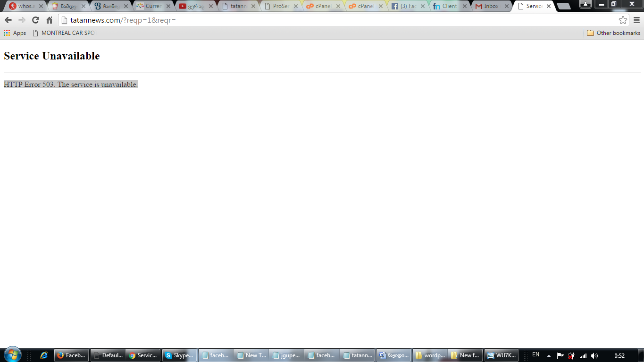644x362 pixels.
Task: Close the YouTube tab
Action: point(211,6)
